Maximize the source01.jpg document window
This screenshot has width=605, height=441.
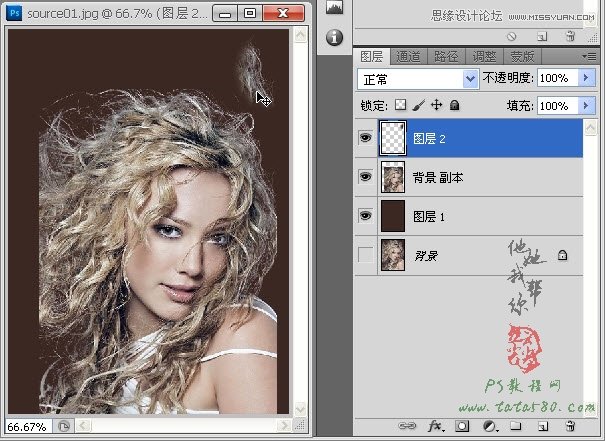point(250,14)
